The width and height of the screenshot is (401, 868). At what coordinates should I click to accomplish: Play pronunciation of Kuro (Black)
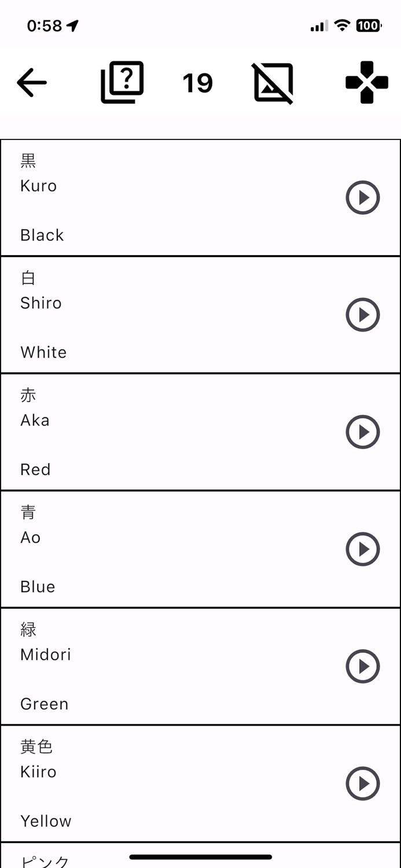point(363,197)
